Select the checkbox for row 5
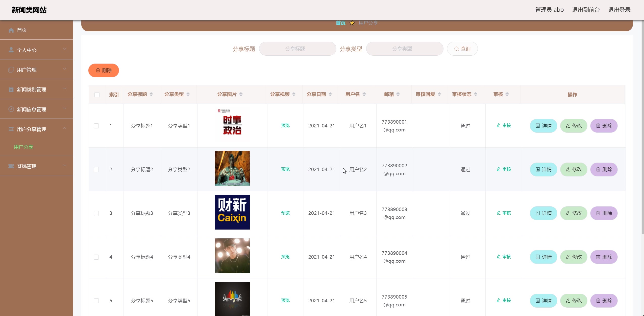This screenshot has width=644, height=316. click(x=96, y=301)
